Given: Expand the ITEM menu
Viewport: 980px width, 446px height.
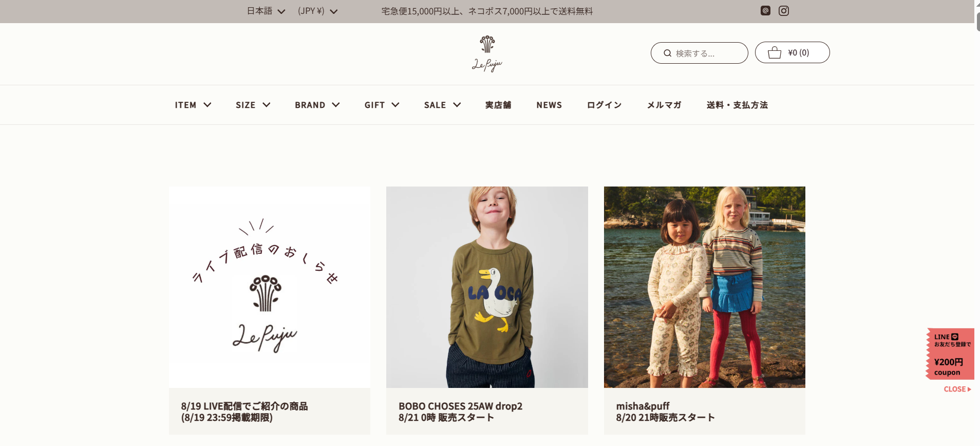Looking at the screenshot, I should click(x=193, y=105).
